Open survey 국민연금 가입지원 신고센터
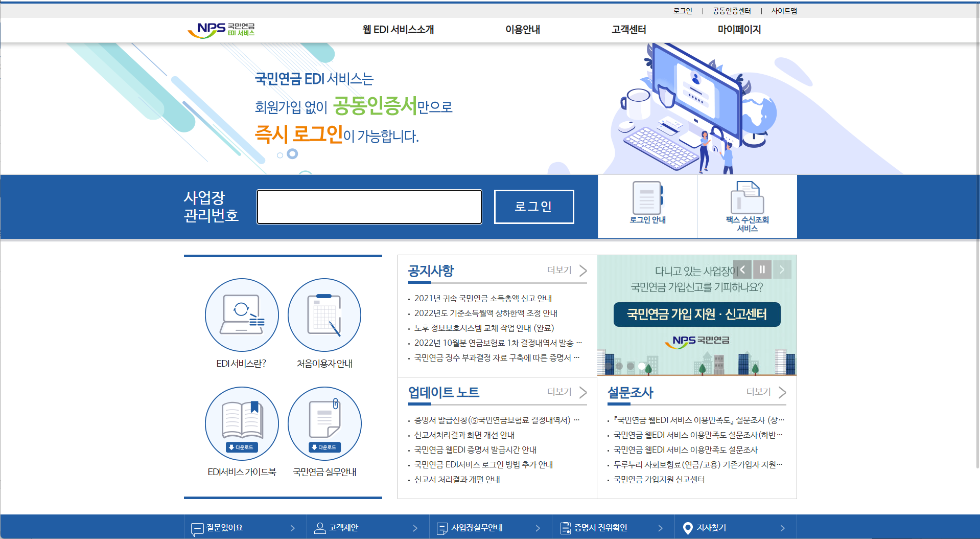This screenshot has height=539, width=980. pos(659,479)
